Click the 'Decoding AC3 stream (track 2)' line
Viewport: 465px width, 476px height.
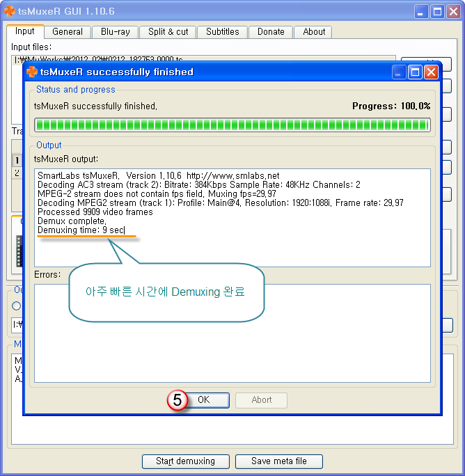pos(199,184)
